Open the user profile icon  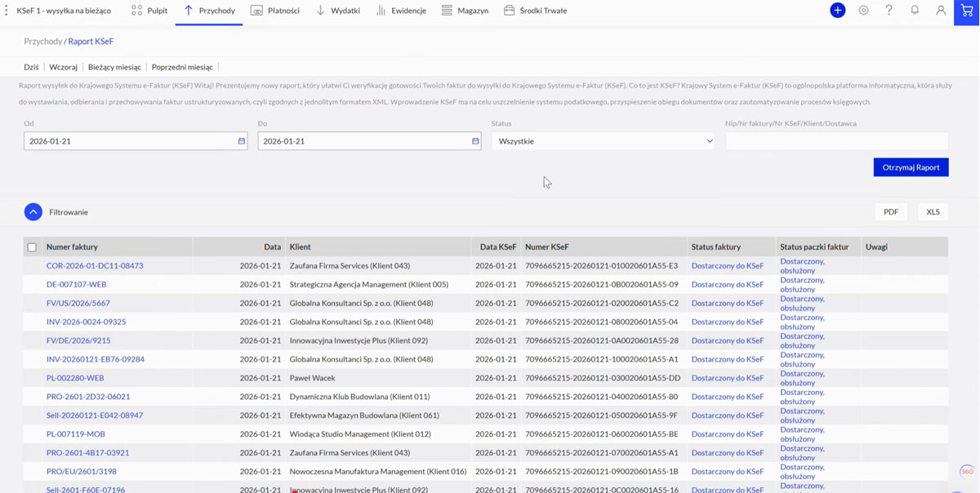click(941, 11)
